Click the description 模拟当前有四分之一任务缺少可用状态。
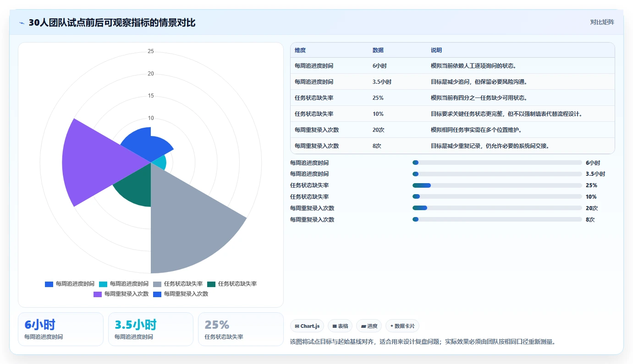 tap(479, 98)
